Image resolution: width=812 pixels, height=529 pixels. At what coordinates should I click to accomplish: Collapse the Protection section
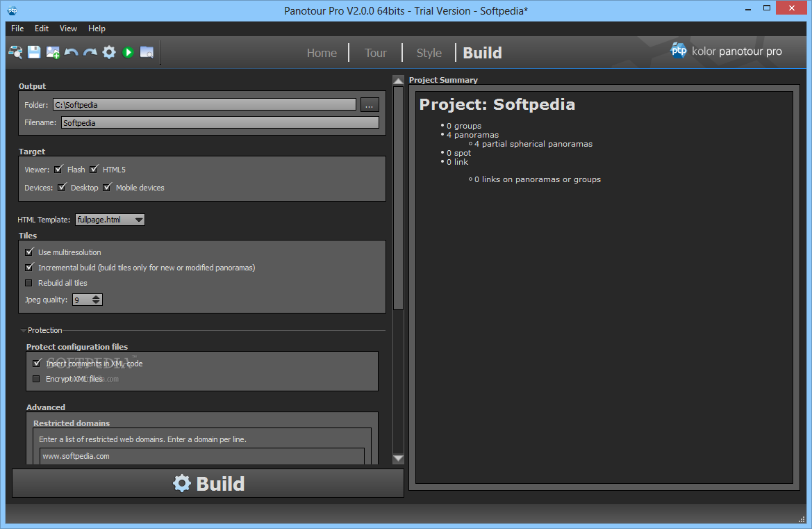(x=24, y=331)
